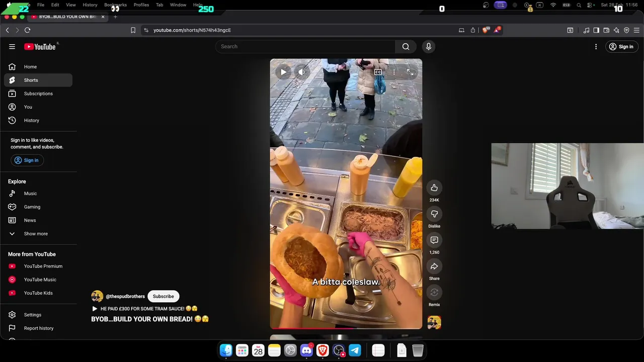Go to Home in the sidebar
The height and width of the screenshot is (362, 644).
point(38,66)
